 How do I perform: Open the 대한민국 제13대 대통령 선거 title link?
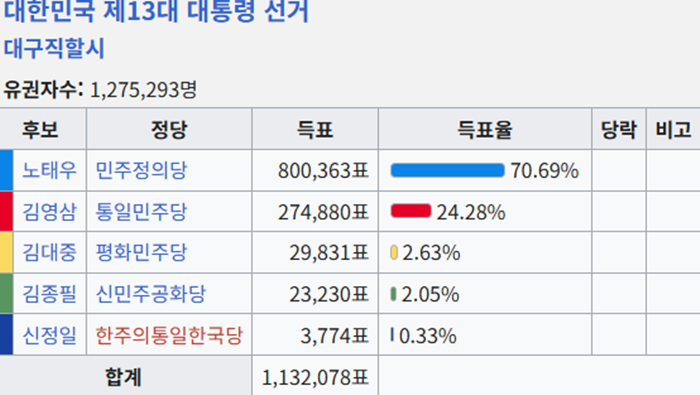coord(156,11)
